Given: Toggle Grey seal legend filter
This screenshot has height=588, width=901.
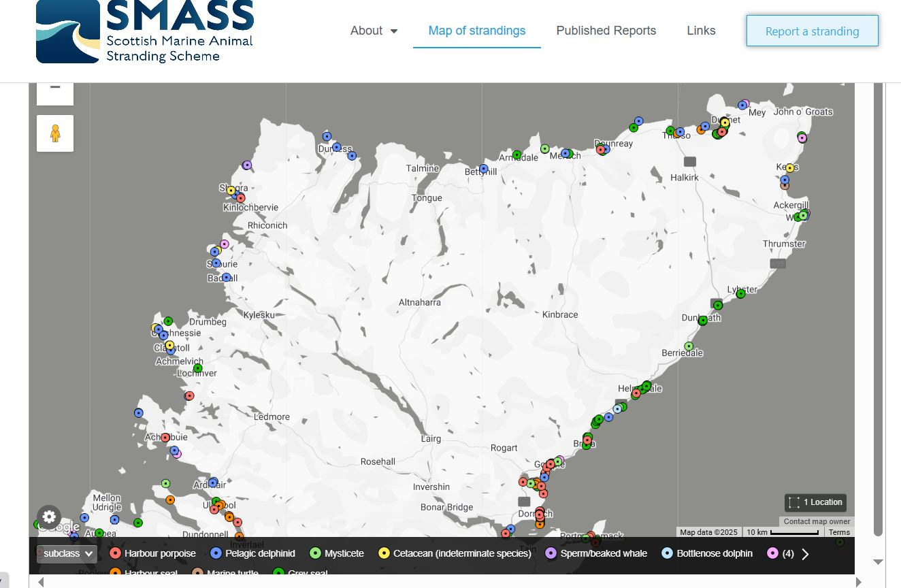Looking at the screenshot, I should (x=300, y=573).
